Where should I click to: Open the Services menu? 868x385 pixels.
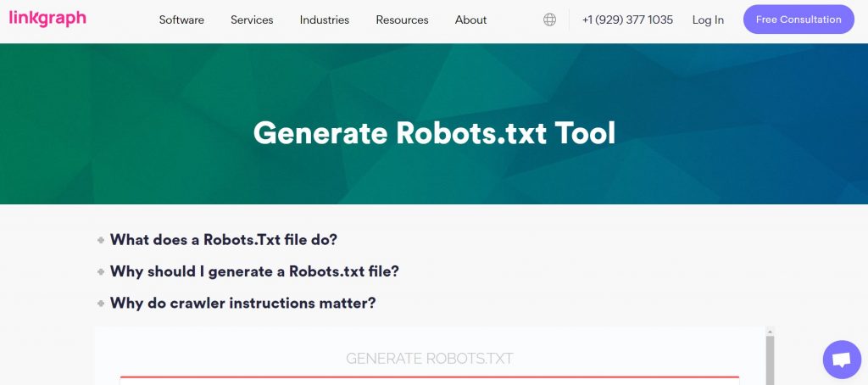[x=252, y=20]
